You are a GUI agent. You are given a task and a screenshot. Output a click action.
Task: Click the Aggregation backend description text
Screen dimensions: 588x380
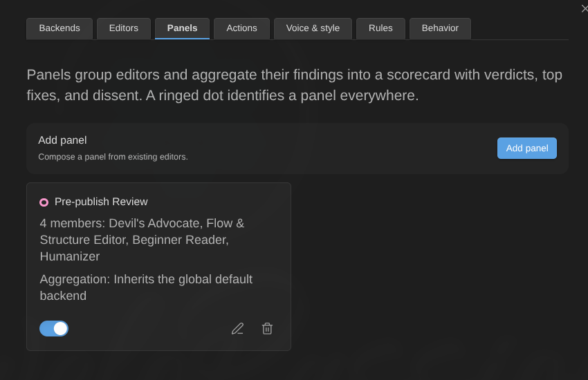click(146, 287)
